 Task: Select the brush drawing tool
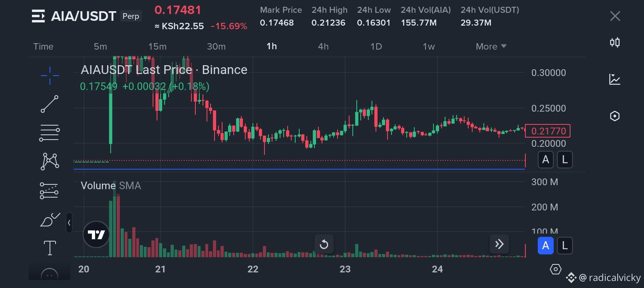[x=50, y=220]
